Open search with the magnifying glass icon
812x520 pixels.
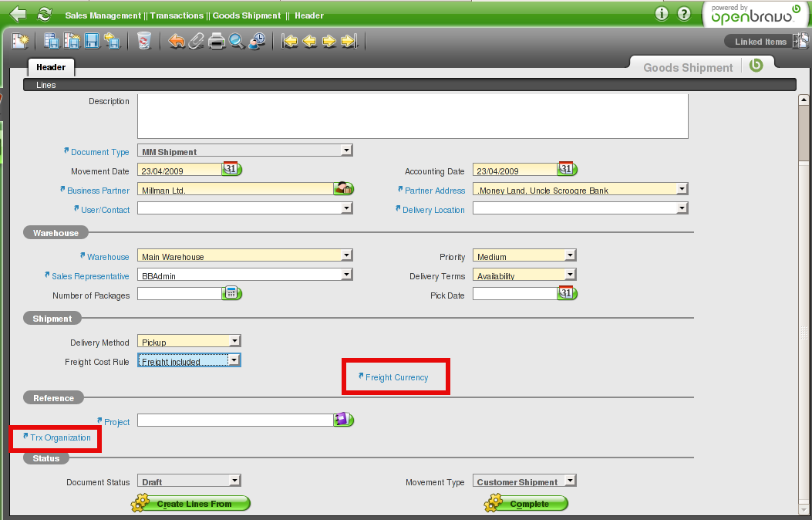coord(236,41)
